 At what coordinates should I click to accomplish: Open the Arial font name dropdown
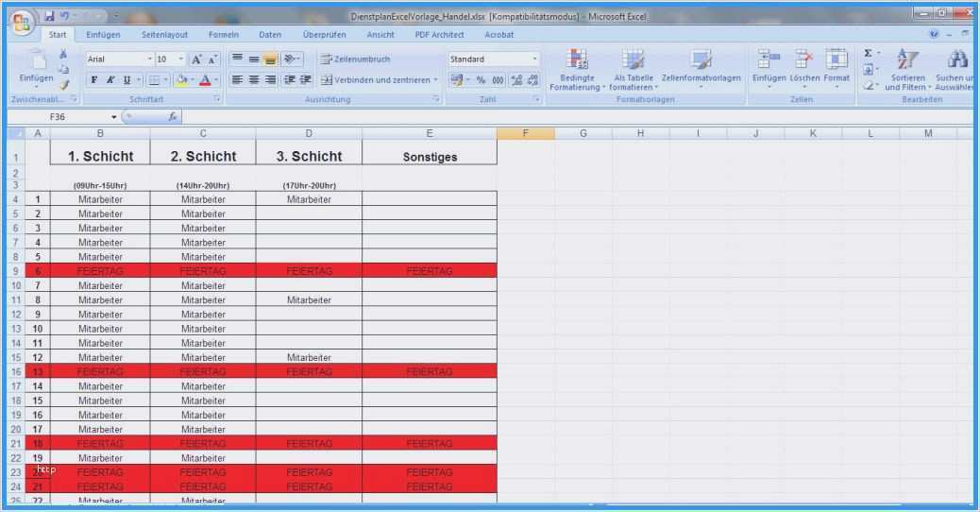pos(149,60)
